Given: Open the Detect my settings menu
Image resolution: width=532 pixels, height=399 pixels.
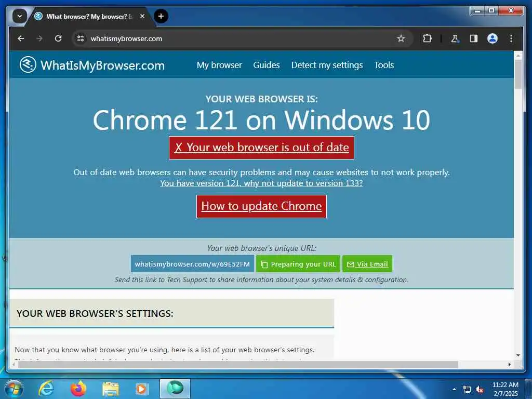Looking at the screenshot, I should point(327,65).
